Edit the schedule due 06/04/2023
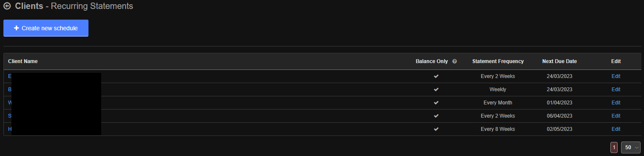Viewport: 644px width, 156px height. 616,116
